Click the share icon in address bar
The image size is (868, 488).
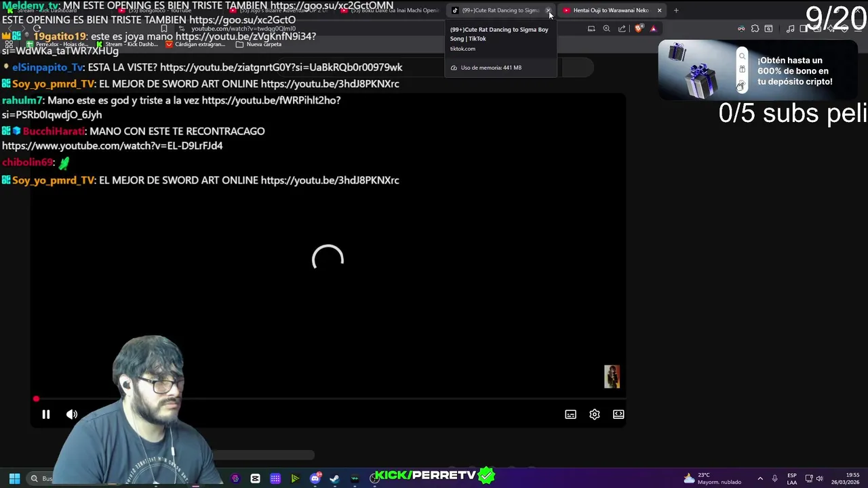coord(622,28)
